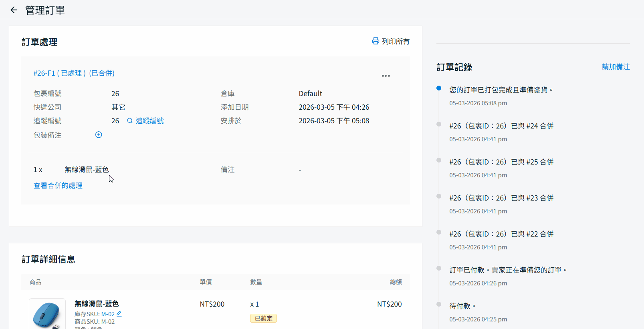Image resolution: width=644 pixels, height=329 pixels.
Task: Click the timeline dot beside 待付款
Action: [439, 304]
